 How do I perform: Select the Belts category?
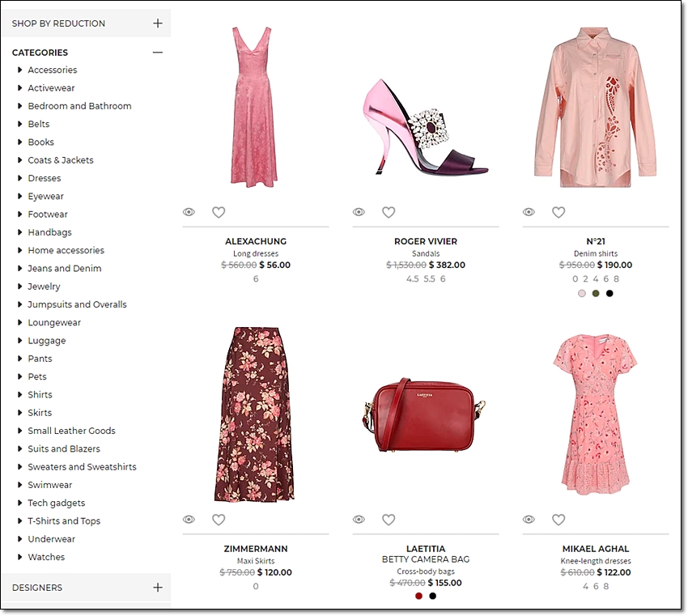39,124
